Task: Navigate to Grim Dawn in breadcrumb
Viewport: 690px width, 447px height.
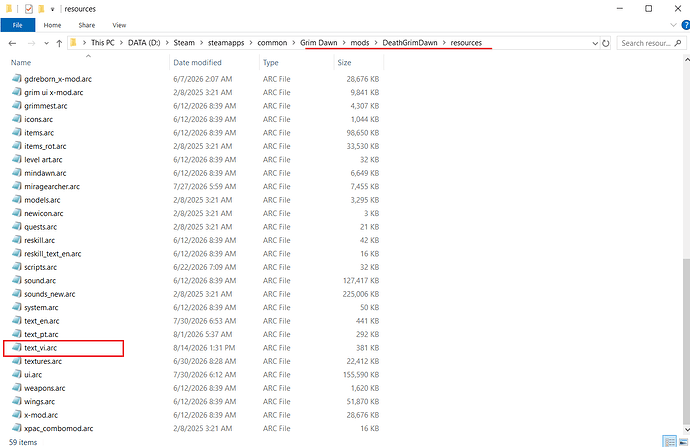Action: (319, 43)
